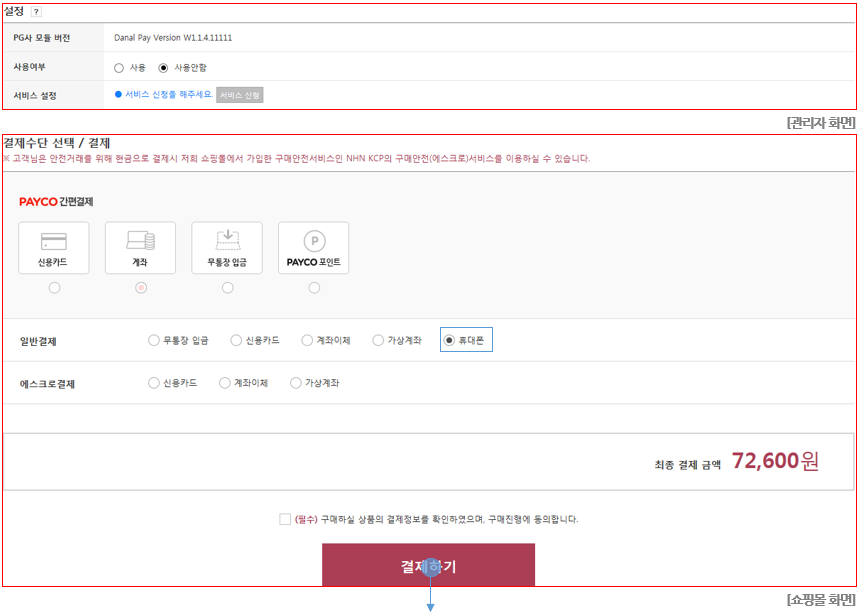Viewport: 859px width, 612px height.
Task: Pick the PAYCO 포인트 payment icon
Action: [x=313, y=248]
